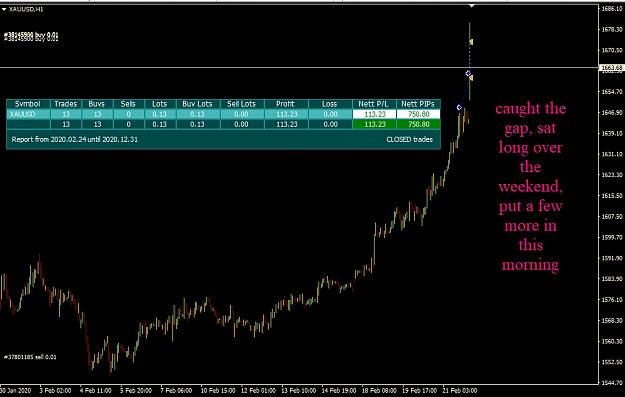
Task: Click the white 113.23 Nett P/L cell
Action: 374,114
